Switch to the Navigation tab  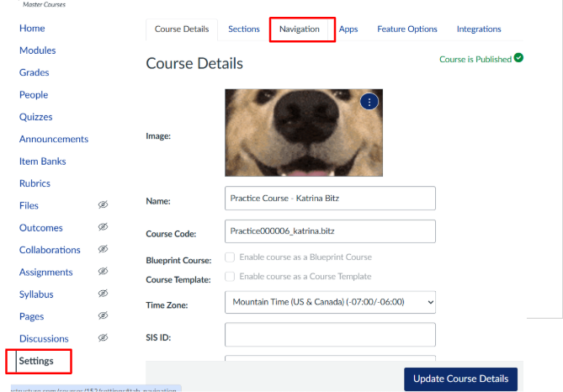click(300, 29)
